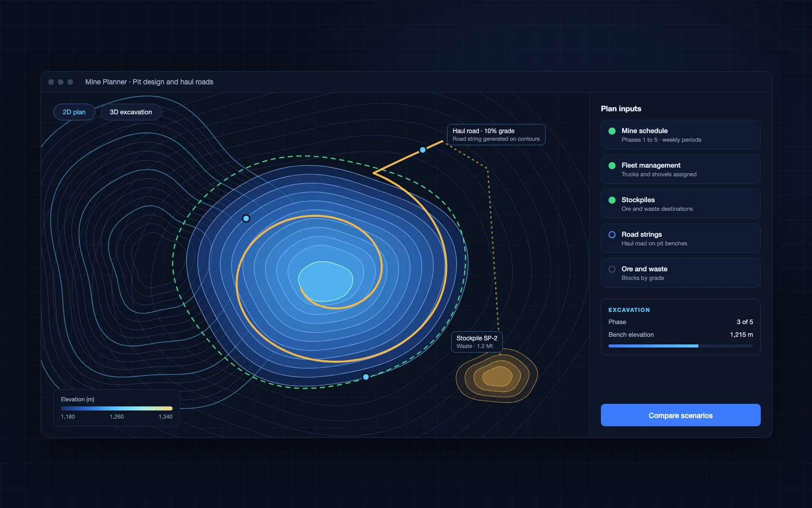This screenshot has width=812, height=508.
Task: Click the light blue pit floor center
Action: pos(325,281)
